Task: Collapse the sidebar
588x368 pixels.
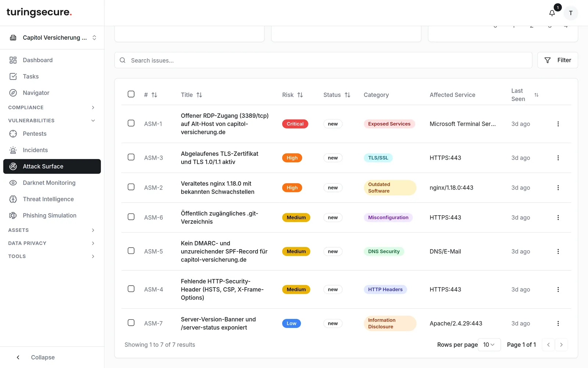Action: click(x=36, y=357)
